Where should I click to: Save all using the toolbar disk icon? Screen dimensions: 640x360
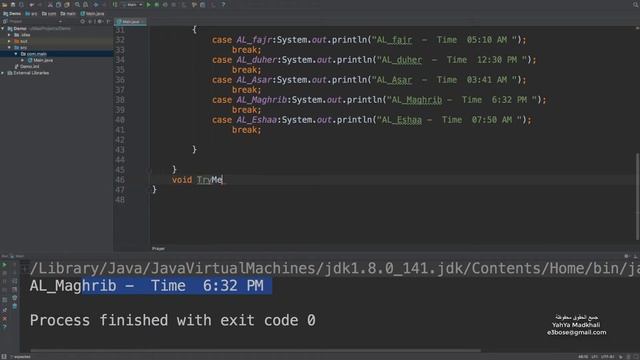click(13, 4)
